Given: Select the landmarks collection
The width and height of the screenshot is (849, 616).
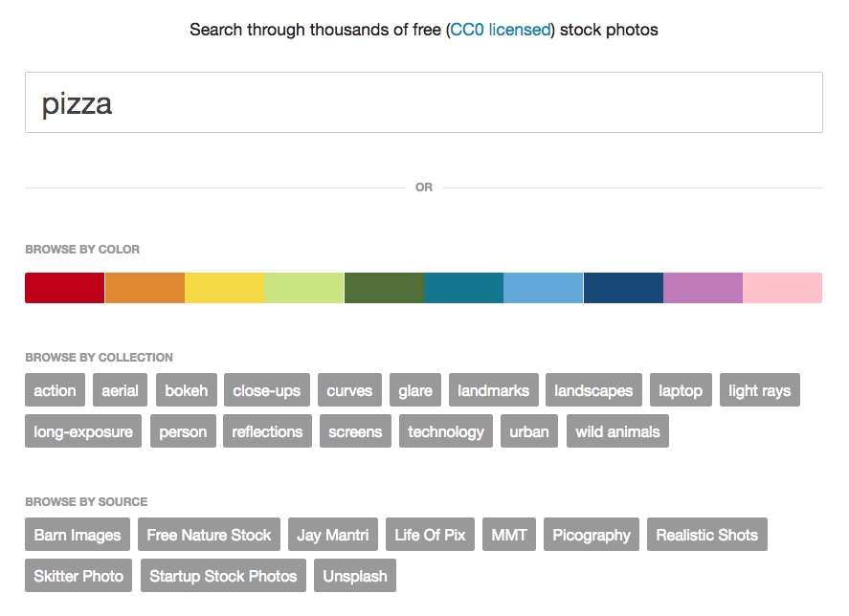Looking at the screenshot, I should [x=493, y=389].
